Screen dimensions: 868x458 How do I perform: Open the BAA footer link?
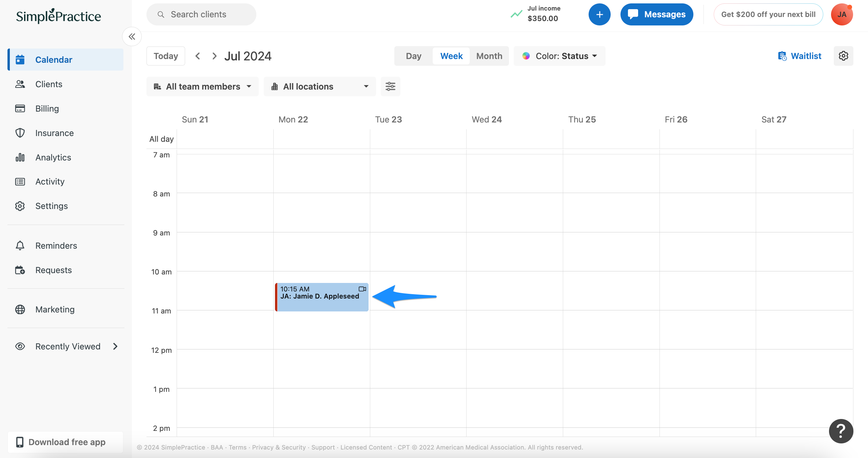217,447
